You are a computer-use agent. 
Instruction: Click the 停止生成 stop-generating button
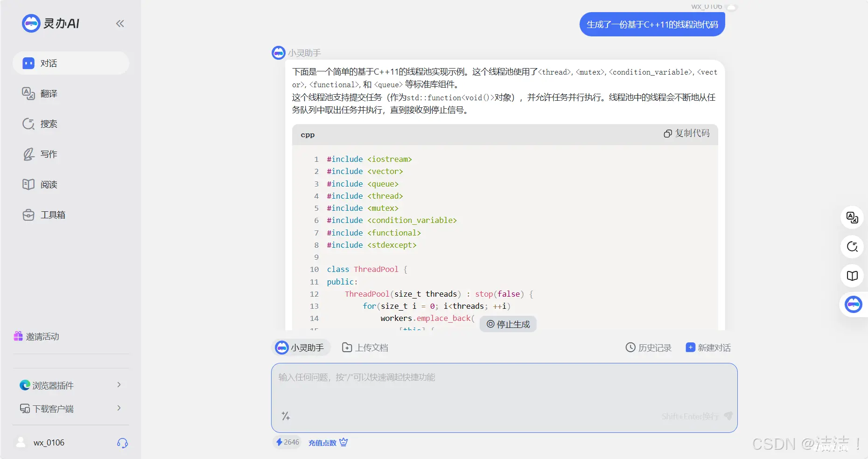(x=508, y=324)
